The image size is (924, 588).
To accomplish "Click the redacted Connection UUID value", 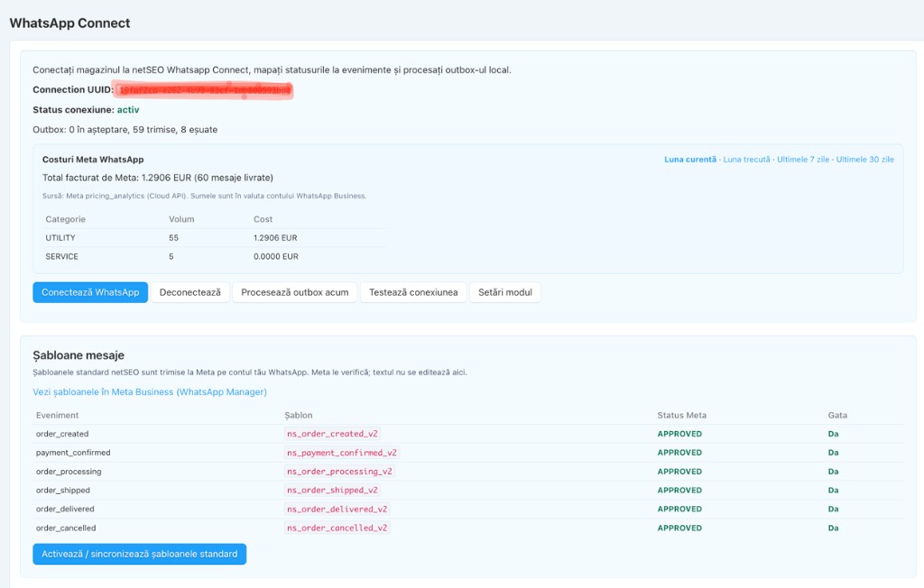I will [204, 90].
